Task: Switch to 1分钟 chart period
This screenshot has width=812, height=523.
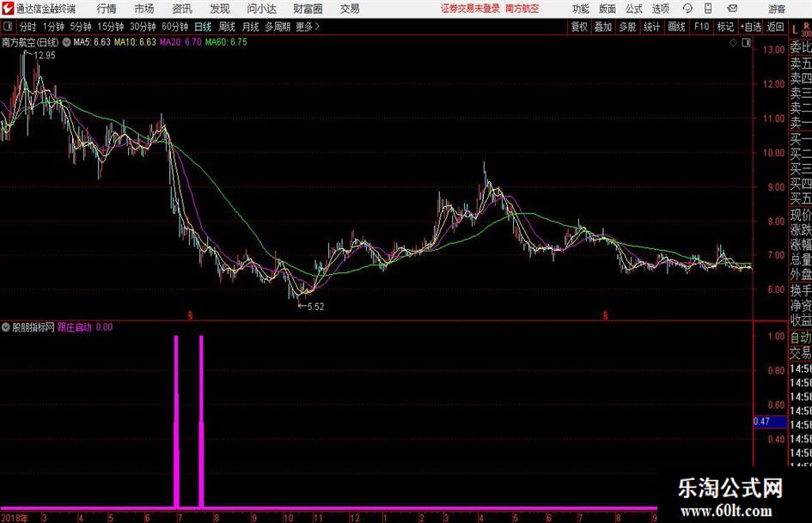Action: point(53,27)
